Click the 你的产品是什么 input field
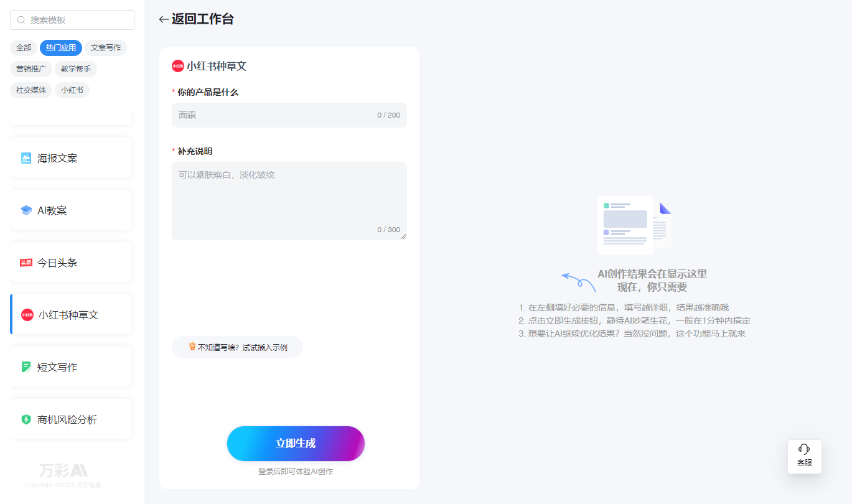The image size is (852, 504). coord(289,115)
